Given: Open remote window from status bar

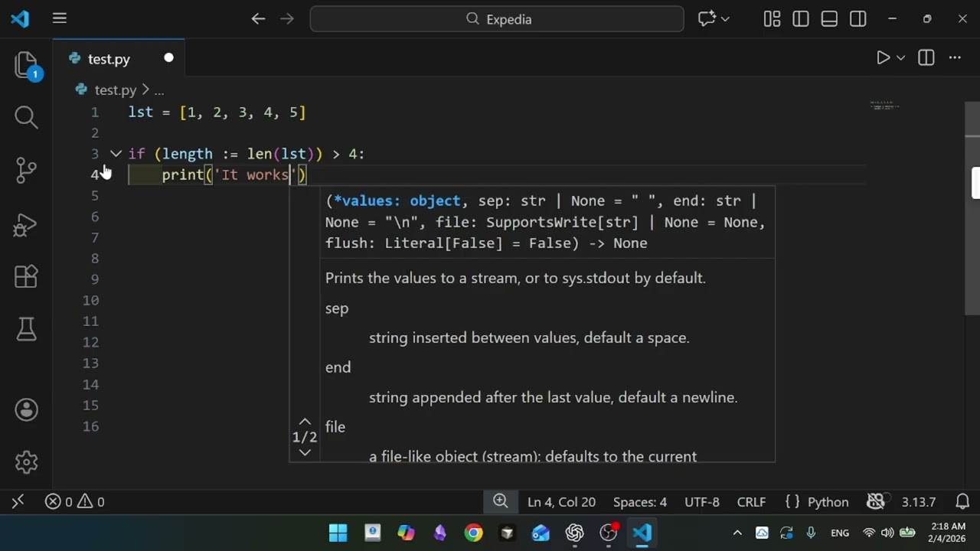Looking at the screenshot, I should click(18, 502).
